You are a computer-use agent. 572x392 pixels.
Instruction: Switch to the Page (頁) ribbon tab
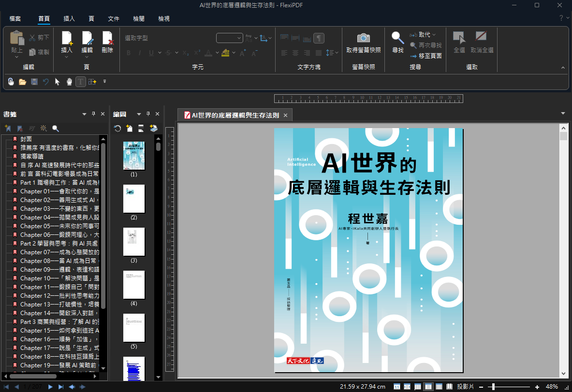coord(91,18)
